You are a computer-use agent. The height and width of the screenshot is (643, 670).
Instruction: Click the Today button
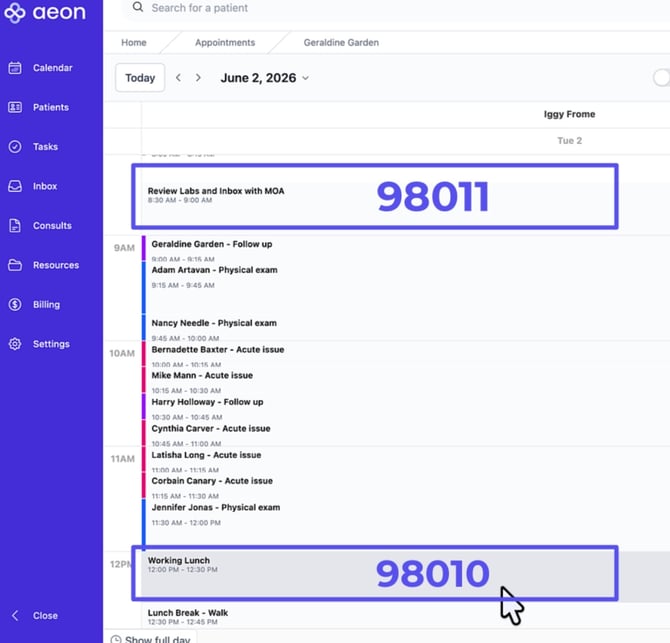140,78
